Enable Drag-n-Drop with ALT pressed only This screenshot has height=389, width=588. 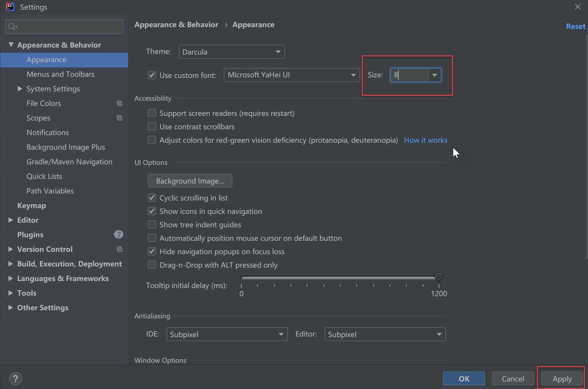tap(152, 265)
